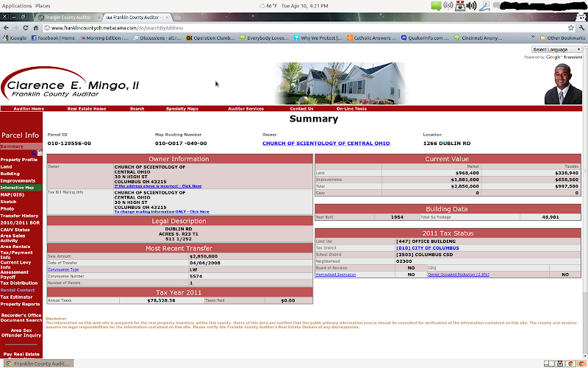Select Land in the Parcel Info sidebar

(x=6, y=167)
